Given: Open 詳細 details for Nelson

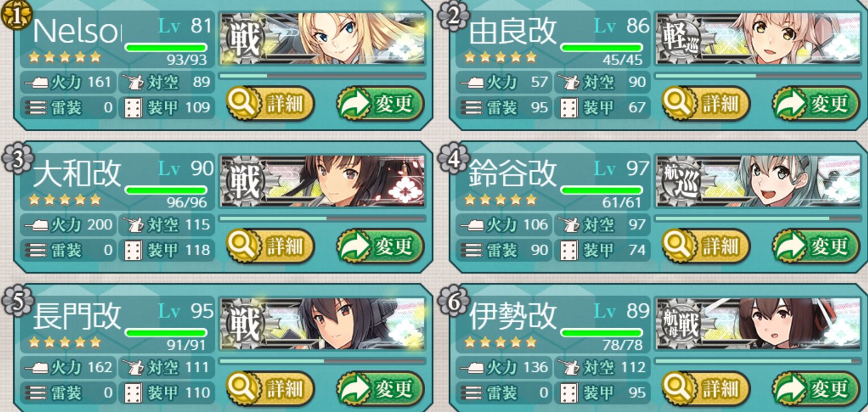Looking at the screenshot, I should 270,104.
